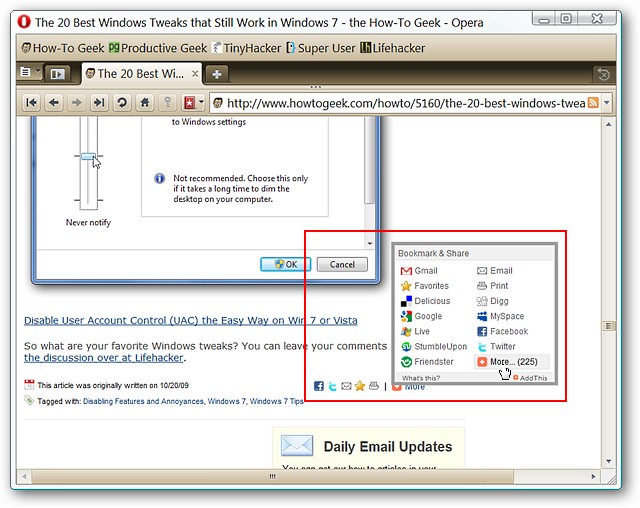Click the UAC notification slider handle
Image resolution: width=640 pixels, height=508 pixels.
(x=88, y=156)
